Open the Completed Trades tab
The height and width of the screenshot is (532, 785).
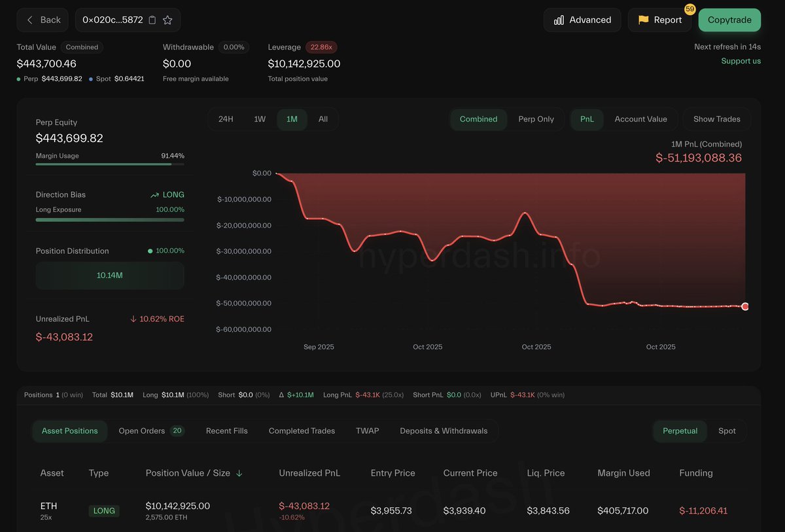(x=302, y=431)
